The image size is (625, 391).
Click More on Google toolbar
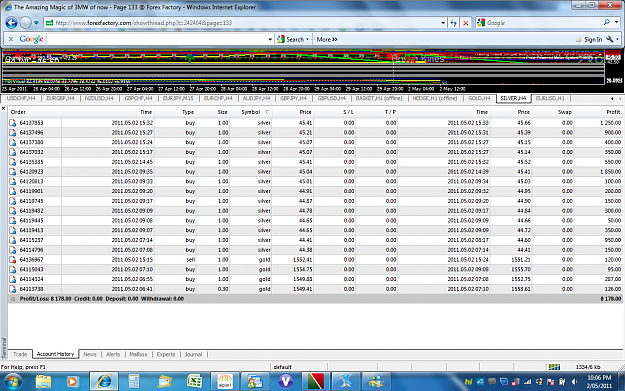[x=327, y=39]
